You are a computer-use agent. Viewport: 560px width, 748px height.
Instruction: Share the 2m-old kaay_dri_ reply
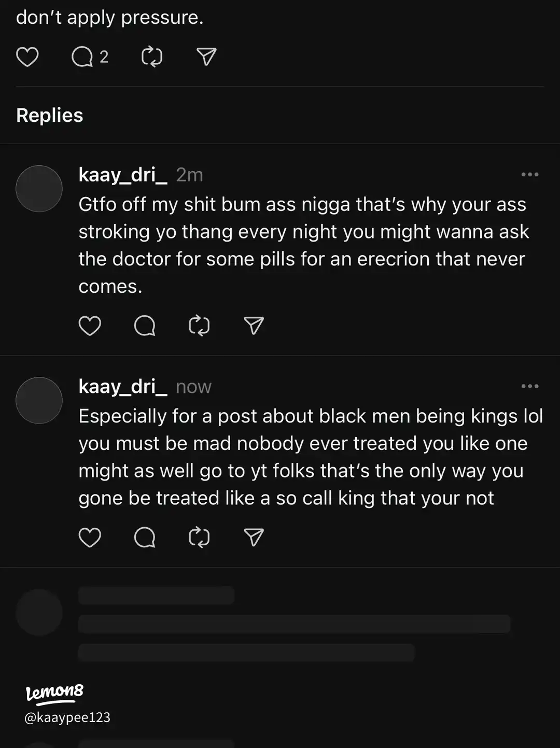pyautogui.click(x=254, y=326)
